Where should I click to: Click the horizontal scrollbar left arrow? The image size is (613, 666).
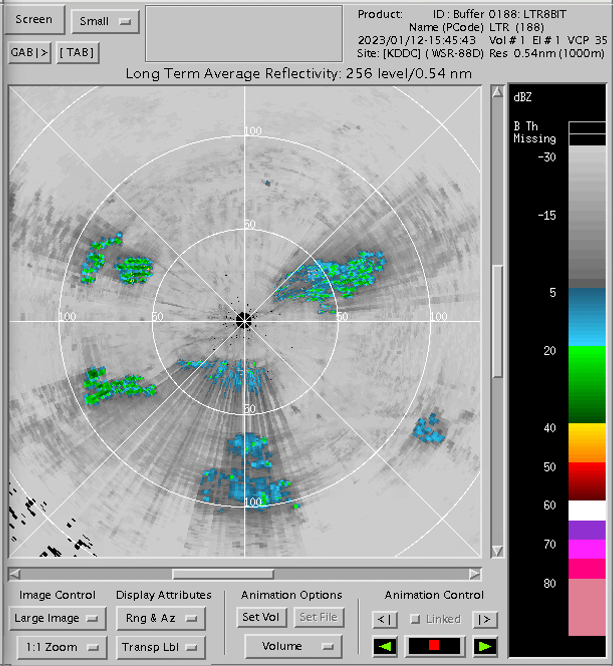coord(14,575)
